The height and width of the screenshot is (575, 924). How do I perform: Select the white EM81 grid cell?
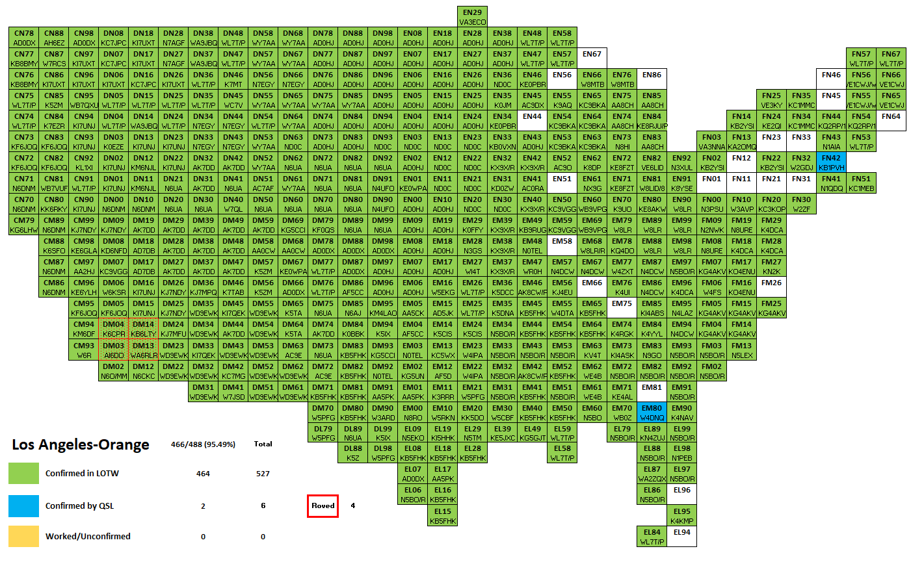pos(652,392)
